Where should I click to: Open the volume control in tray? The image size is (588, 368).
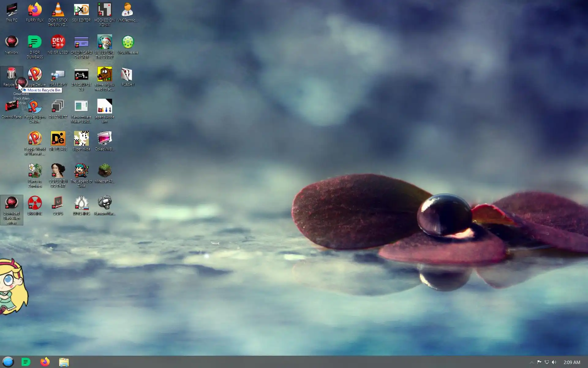click(554, 362)
